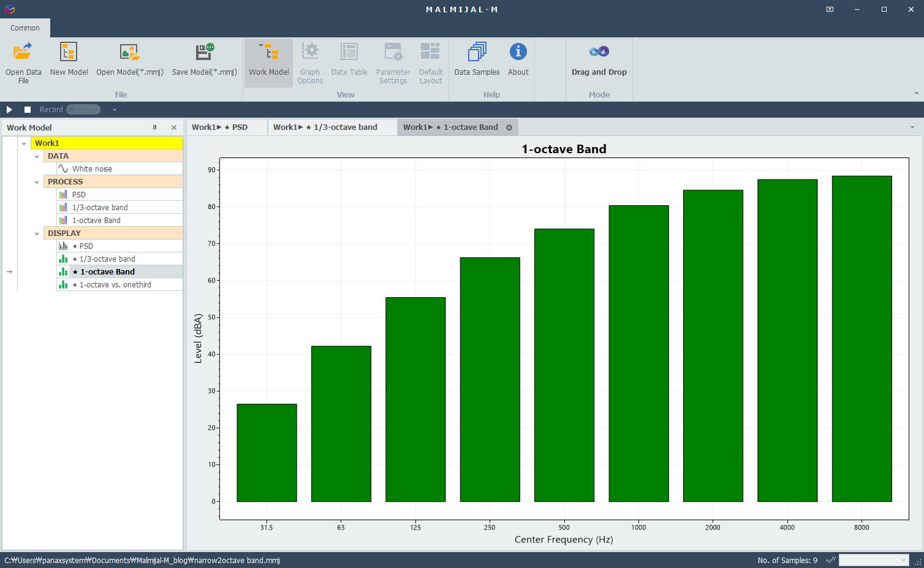Viewport: 924px width, 568px height.
Task: Toggle the Work Model view
Action: 268,63
